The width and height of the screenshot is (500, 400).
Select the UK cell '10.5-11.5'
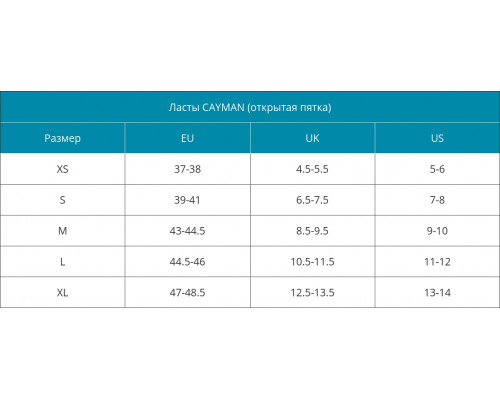[x=312, y=262]
